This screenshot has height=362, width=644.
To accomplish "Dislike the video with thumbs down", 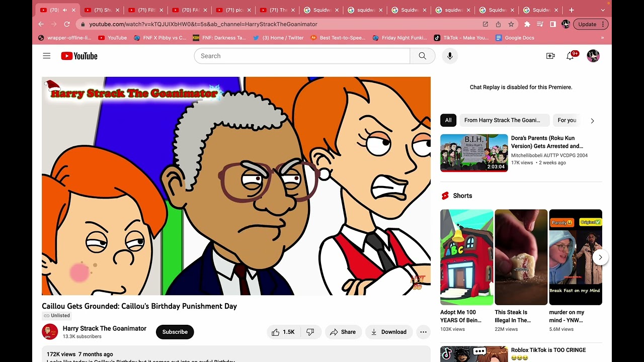I will coord(310,332).
